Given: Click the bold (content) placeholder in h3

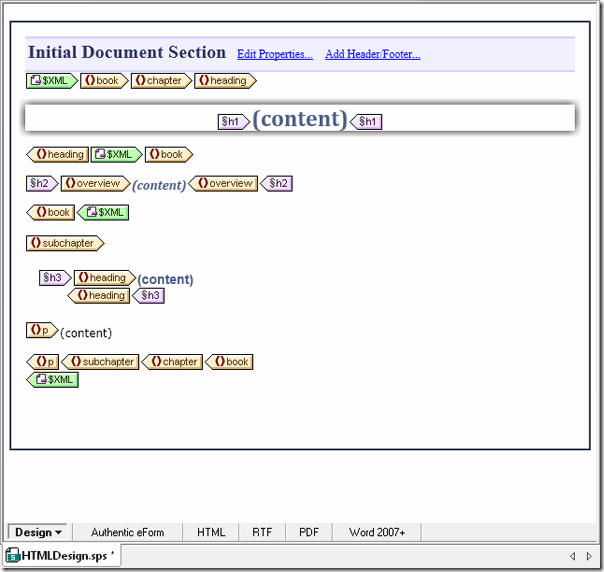Looking at the screenshot, I should point(165,279).
